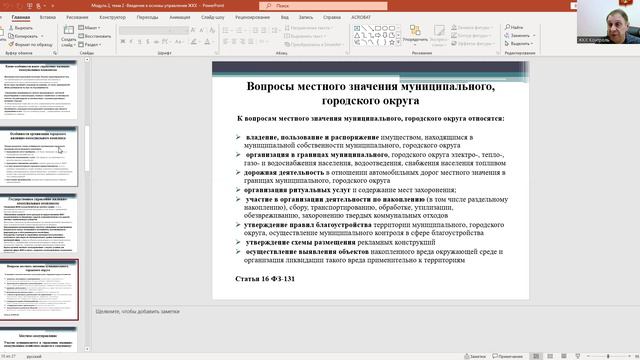The width and height of the screenshot is (640, 360).
Task: Click notes pane placeholder to add notes
Action: click(x=138, y=311)
